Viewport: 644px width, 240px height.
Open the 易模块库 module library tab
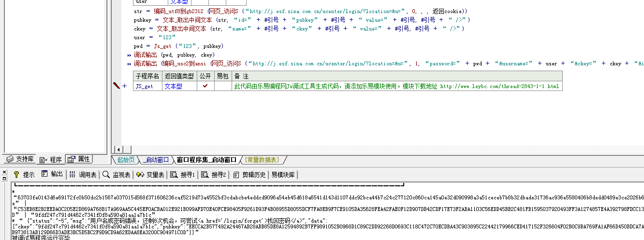(x=283, y=175)
